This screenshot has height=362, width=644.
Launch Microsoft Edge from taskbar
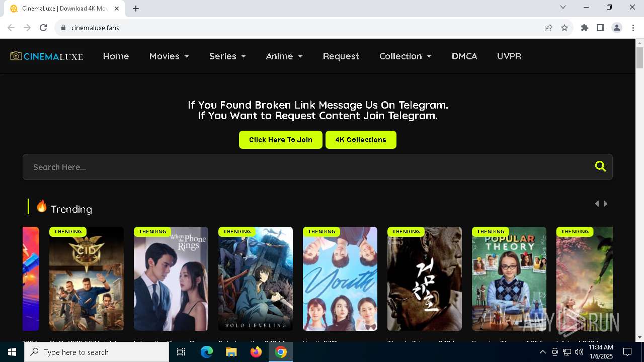click(x=207, y=352)
